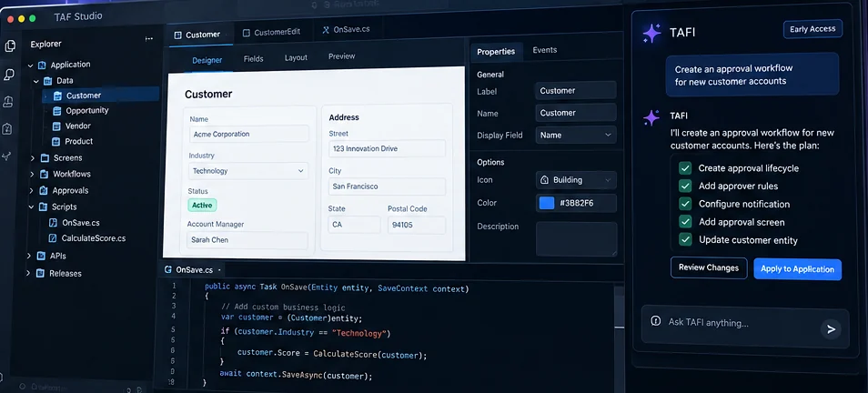This screenshot has width=868, height=393.
Task: Select the Fields sub-tab
Action: (x=254, y=58)
